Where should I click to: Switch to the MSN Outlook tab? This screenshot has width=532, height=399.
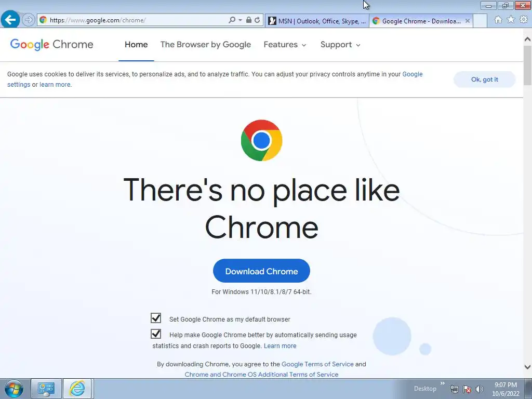click(x=317, y=21)
